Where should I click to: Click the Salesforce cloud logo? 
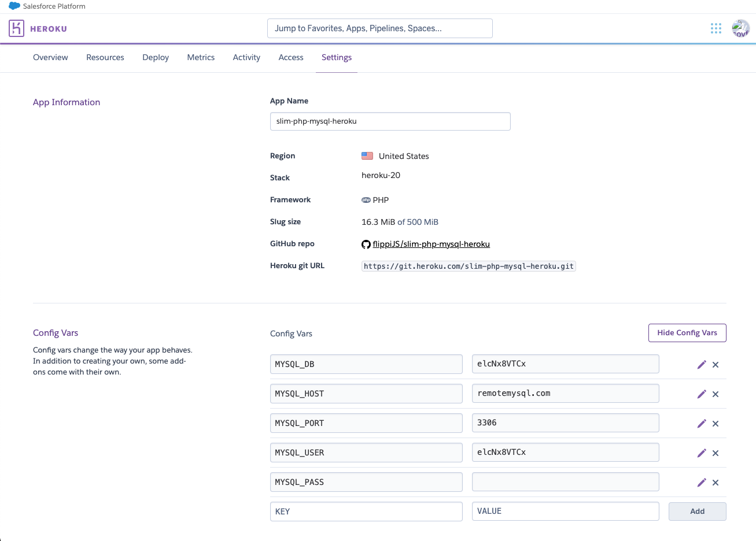pos(14,6)
